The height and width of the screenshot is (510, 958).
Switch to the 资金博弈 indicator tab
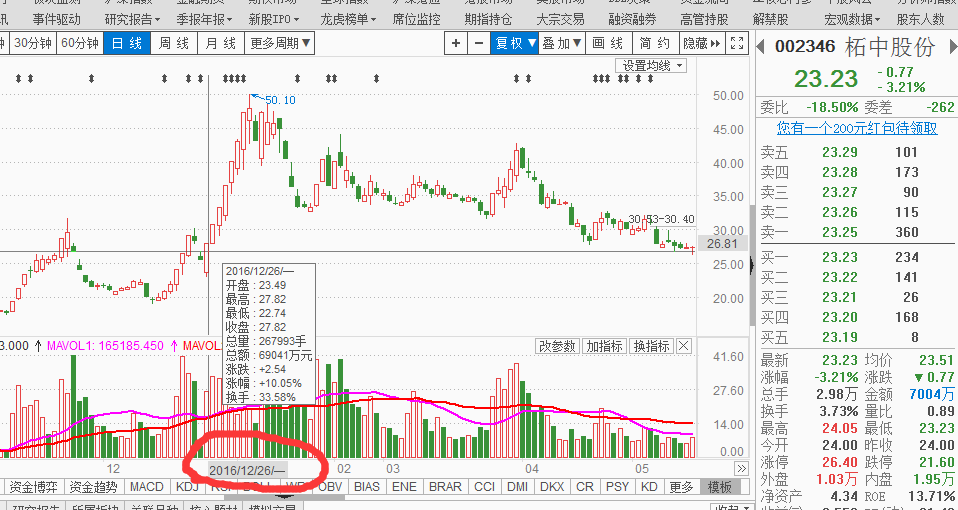[34, 487]
